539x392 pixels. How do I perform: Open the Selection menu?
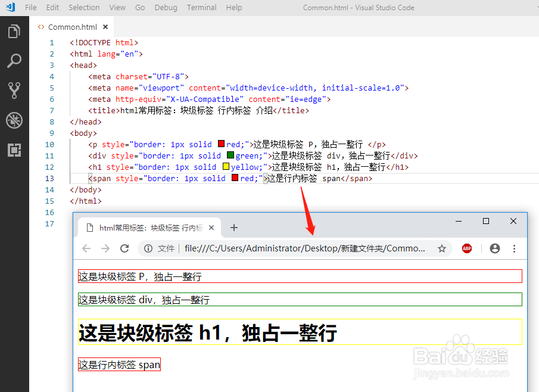click(84, 7)
